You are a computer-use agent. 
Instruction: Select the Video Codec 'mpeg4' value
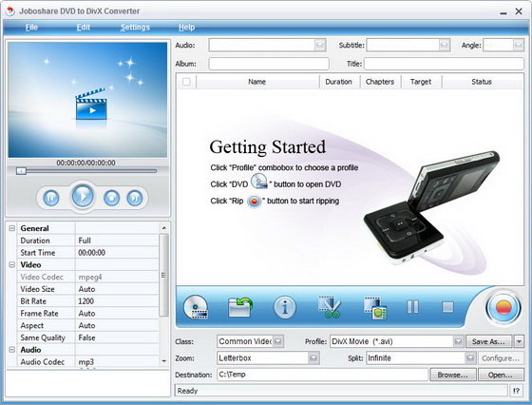[117, 277]
